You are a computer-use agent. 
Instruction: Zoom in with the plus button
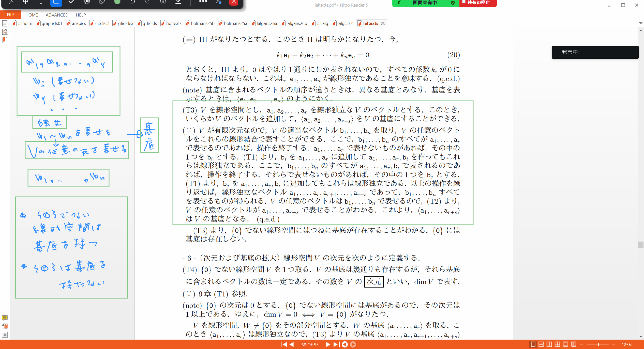point(614,344)
